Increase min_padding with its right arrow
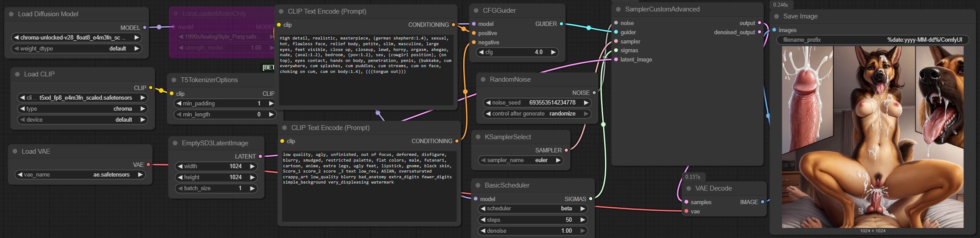The image size is (980, 238). coord(271,104)
